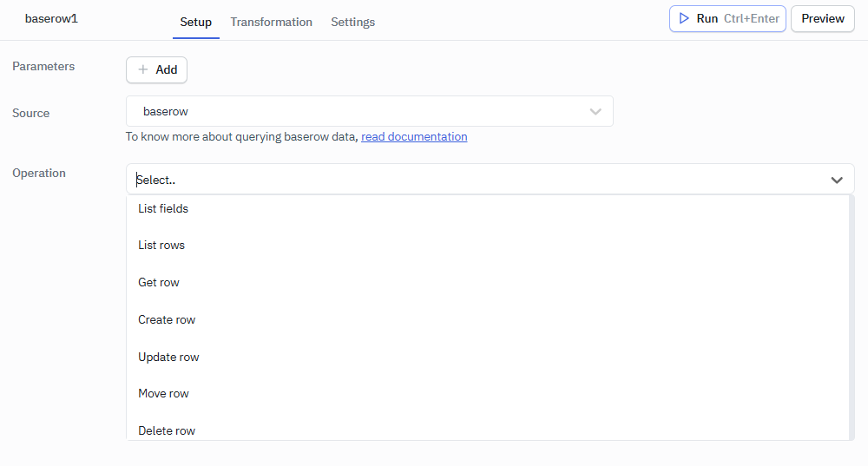The width and height of the screenshot is (868, 466).
Task: Switch to the Setup tab
Action: 195,22
